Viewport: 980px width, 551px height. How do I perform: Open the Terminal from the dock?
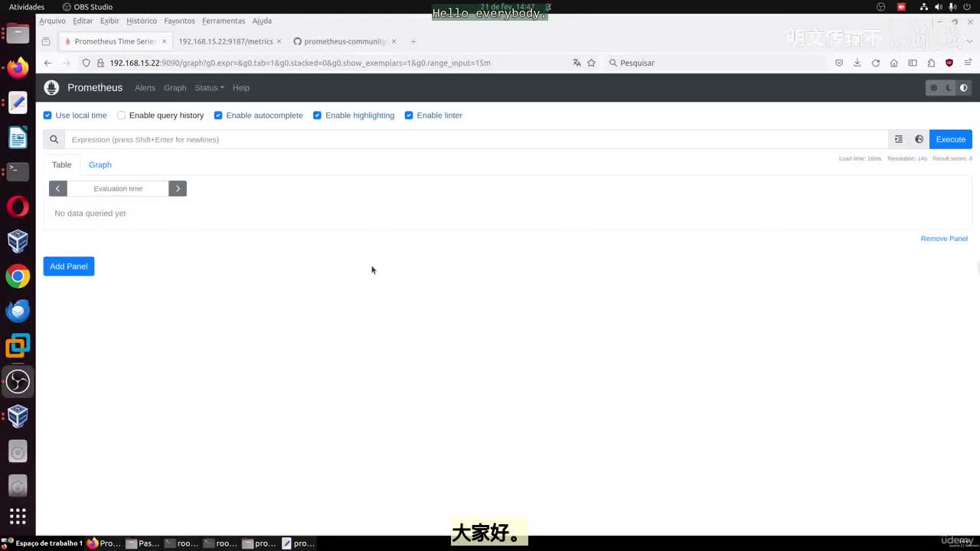tap(18, 171)
